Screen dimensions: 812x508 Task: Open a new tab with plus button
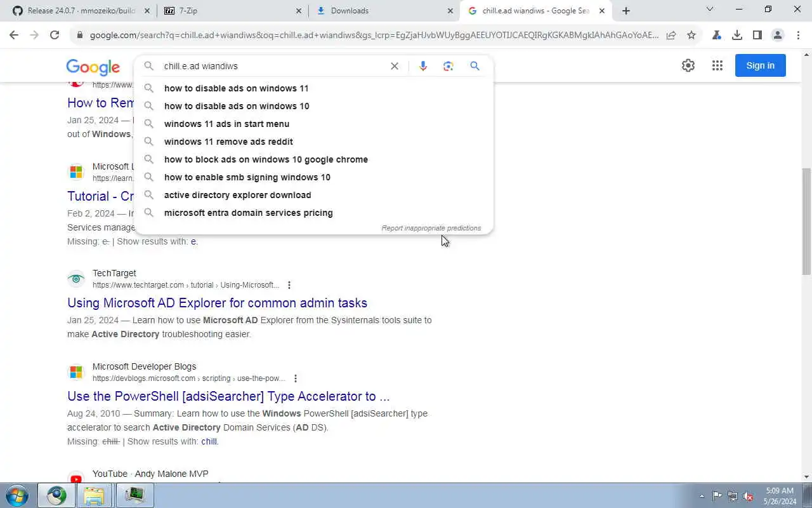626,11
